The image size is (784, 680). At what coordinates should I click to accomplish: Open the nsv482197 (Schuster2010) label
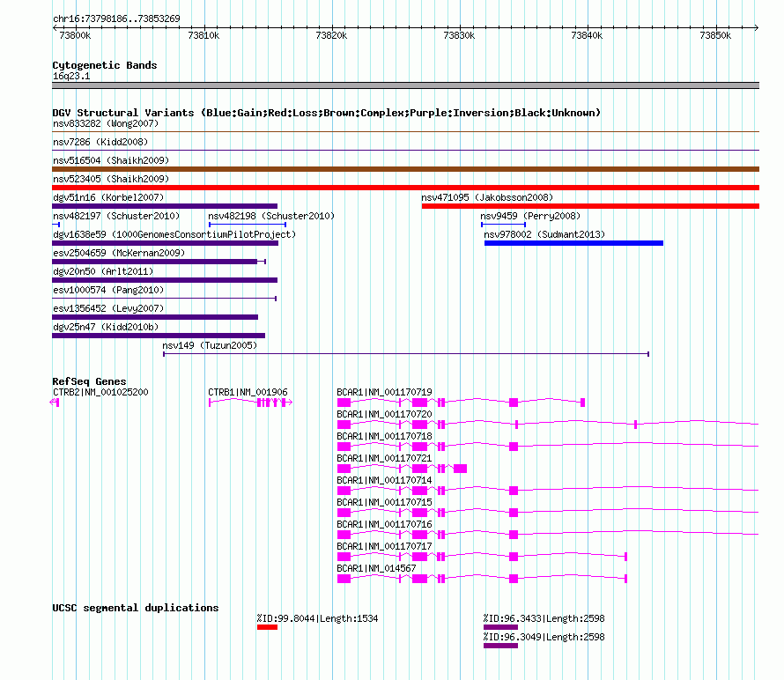click(116, 216)
